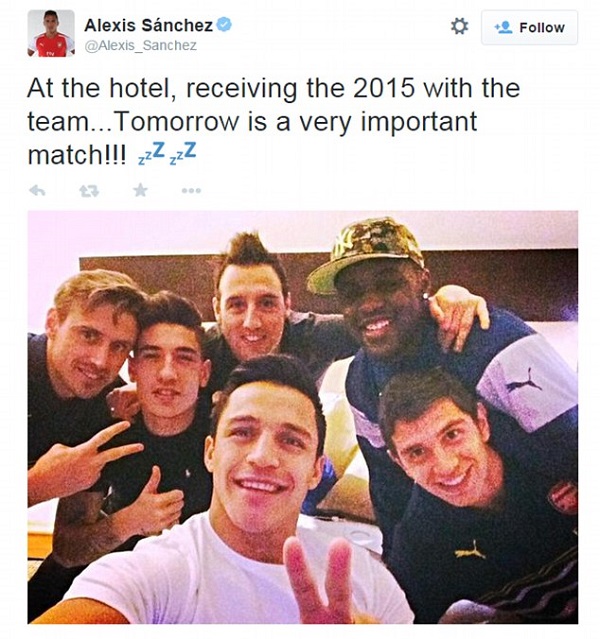The width and height of the screenshot is (600, 639).
Task: Follow the account with the Follow button
Action: [529, 28]
